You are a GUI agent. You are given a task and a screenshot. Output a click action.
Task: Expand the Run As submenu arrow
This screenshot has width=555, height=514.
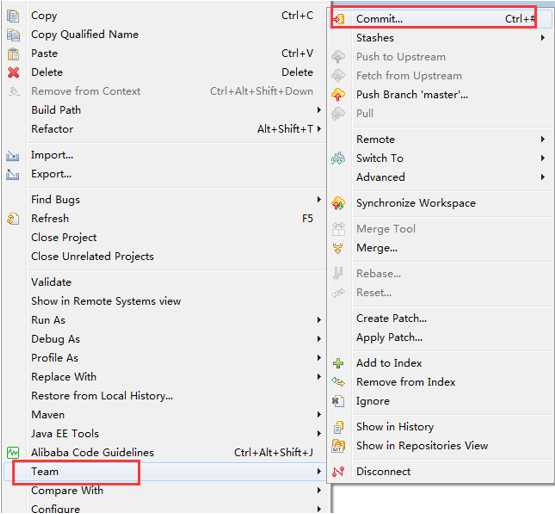319,320
